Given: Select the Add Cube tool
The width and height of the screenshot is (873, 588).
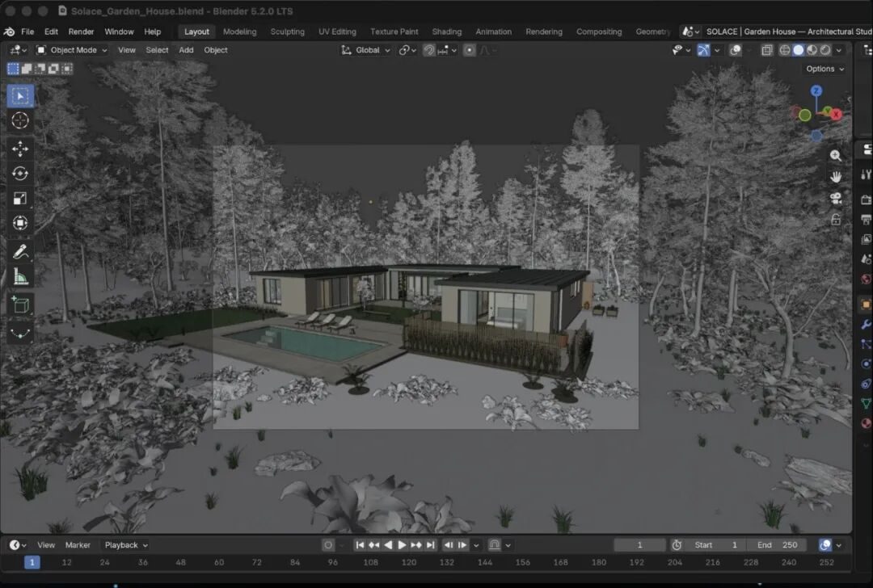Looking at the screenshot, I should click(20, 304).
